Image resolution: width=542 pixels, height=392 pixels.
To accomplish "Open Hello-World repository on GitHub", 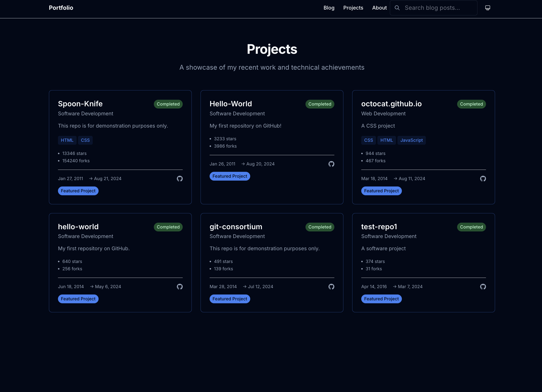I will pos(331,164).
